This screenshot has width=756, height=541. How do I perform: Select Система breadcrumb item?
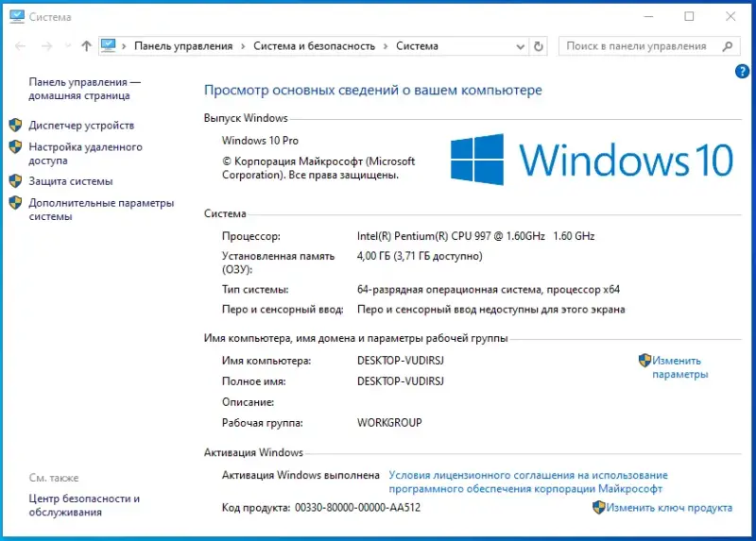(417, 46)
